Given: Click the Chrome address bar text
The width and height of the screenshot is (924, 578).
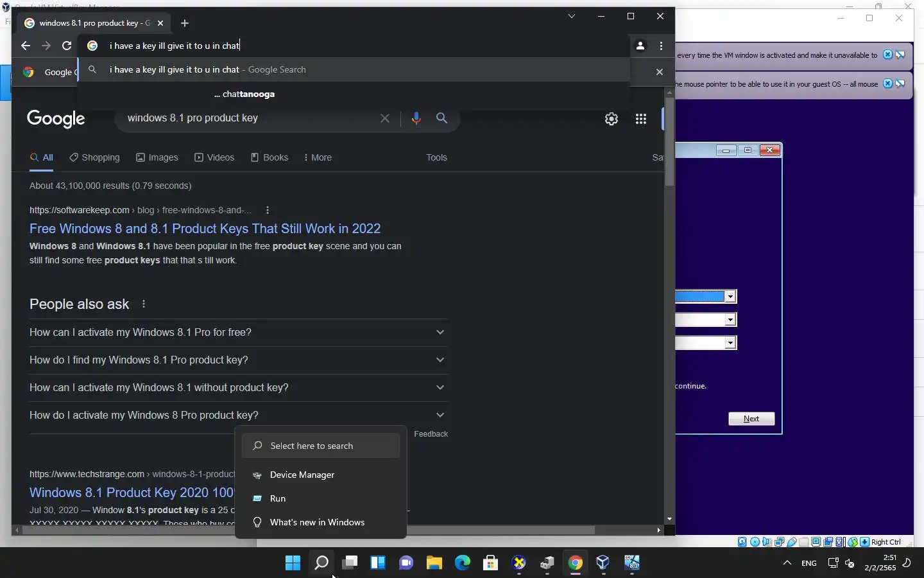Looking at the screenshot, I should tap(175, 46).
